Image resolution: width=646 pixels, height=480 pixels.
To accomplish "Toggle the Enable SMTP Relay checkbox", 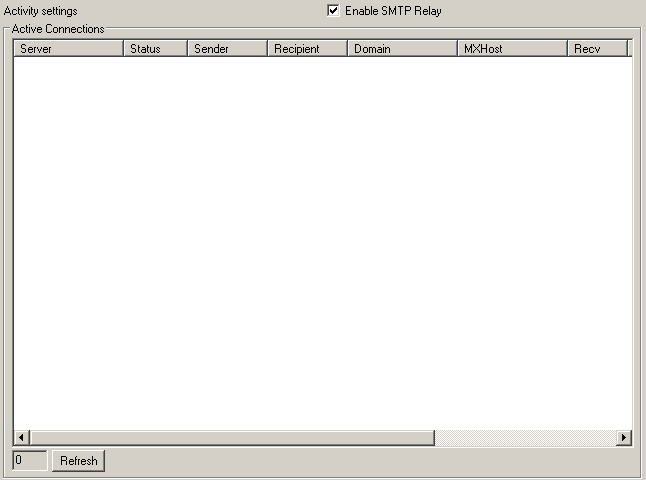I will tap(334, 11).
